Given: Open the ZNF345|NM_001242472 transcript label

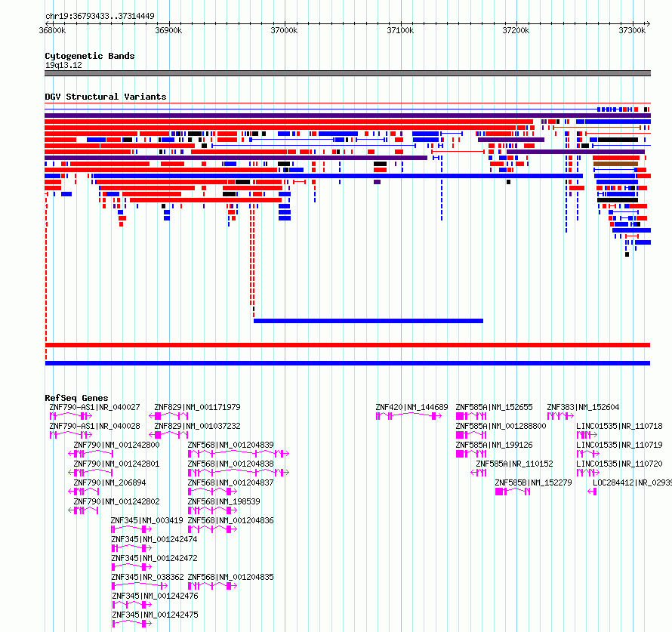Looking at the screenshot, I should [154, 558].
